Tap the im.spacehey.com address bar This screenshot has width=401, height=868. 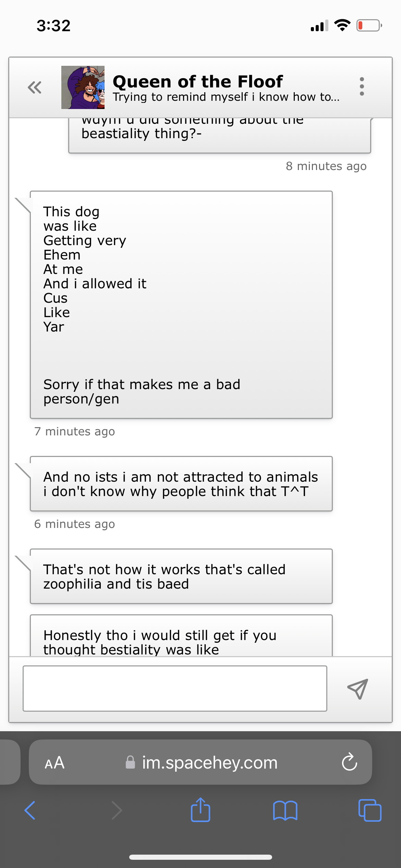[209, 763]
